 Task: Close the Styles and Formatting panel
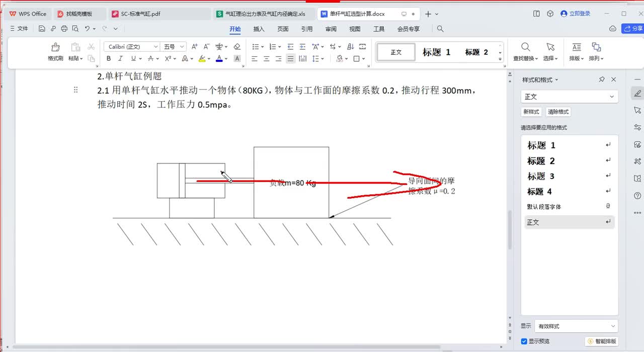coord(613,79)
